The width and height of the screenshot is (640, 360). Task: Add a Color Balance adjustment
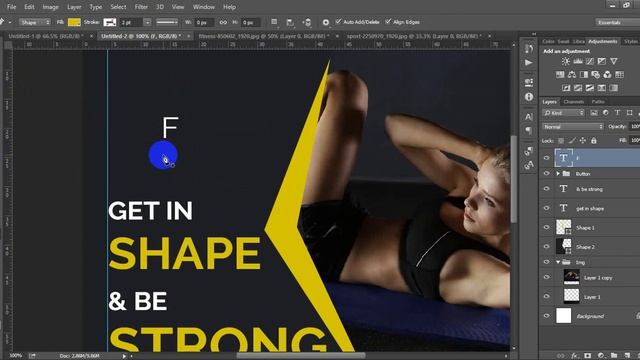pos(572,75)
